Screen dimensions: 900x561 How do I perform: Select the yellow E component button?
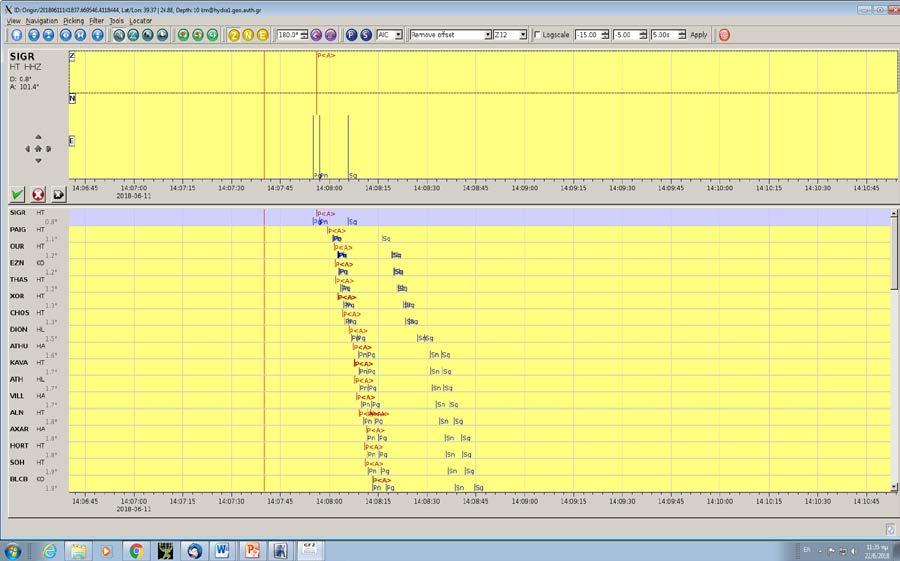(x=262, y=35)
